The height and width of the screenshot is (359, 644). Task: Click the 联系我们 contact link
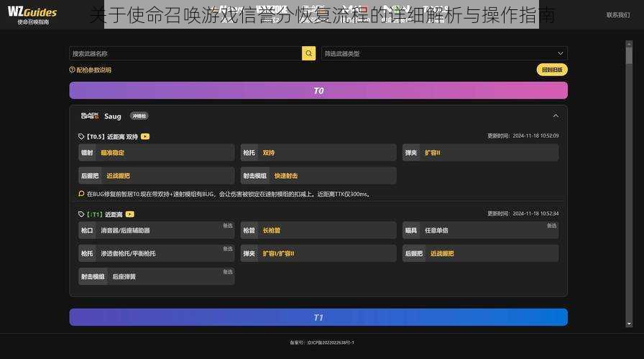pyautogui.click(x=617, y=15)
